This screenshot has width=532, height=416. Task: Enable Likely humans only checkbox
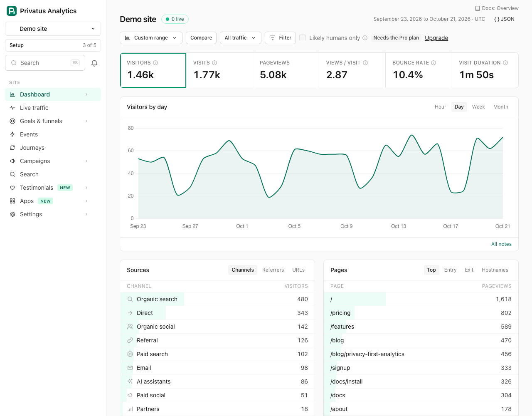[x=303, y=38]
